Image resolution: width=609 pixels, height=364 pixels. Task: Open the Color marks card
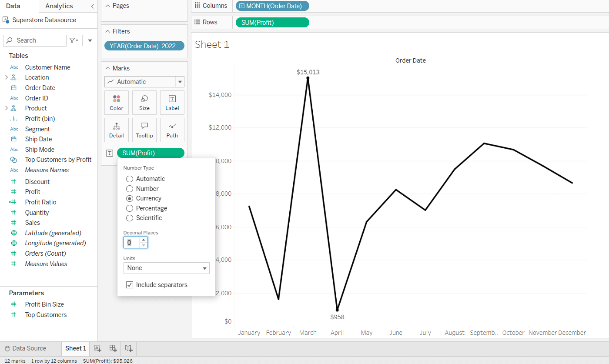[117, 103]
